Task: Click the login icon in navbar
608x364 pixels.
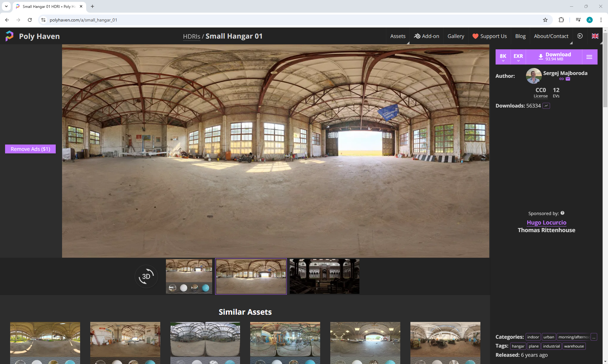Action: [x=580, y=36]
